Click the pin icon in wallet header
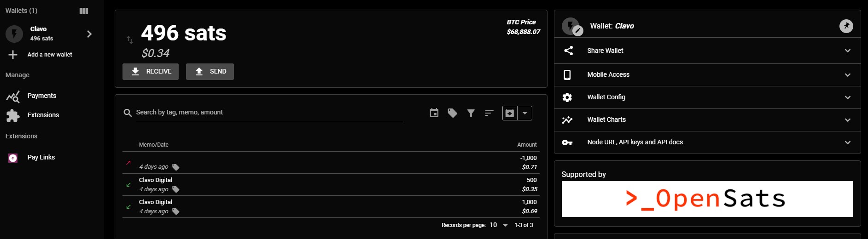Screen dimensions: 868x239 [846, 26]
